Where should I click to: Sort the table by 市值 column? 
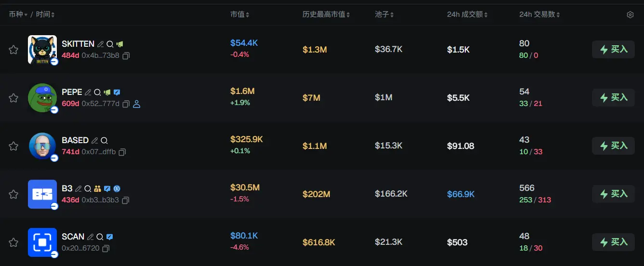coord(239,15)
